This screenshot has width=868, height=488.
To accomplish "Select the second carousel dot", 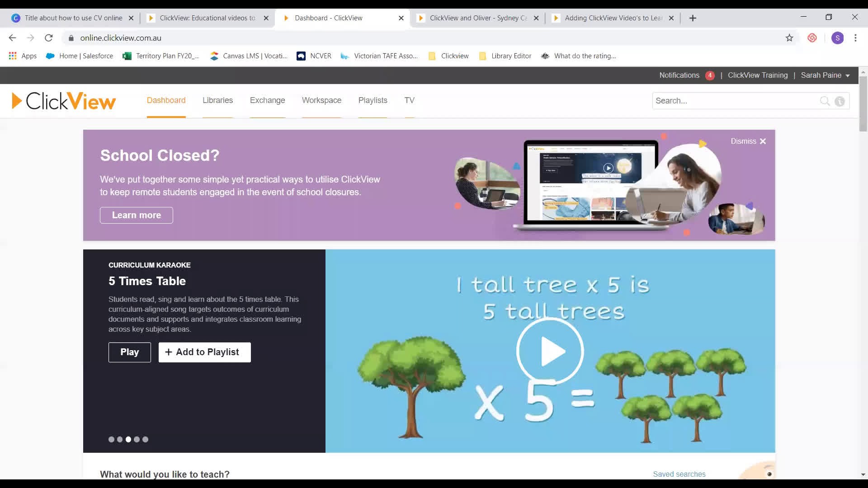I will [120, 439].
